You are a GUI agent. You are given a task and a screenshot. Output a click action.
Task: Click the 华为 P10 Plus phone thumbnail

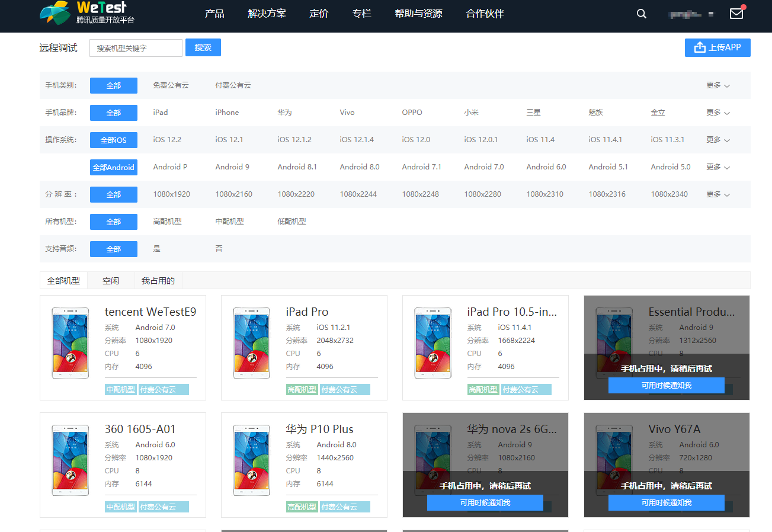point(252,460)
